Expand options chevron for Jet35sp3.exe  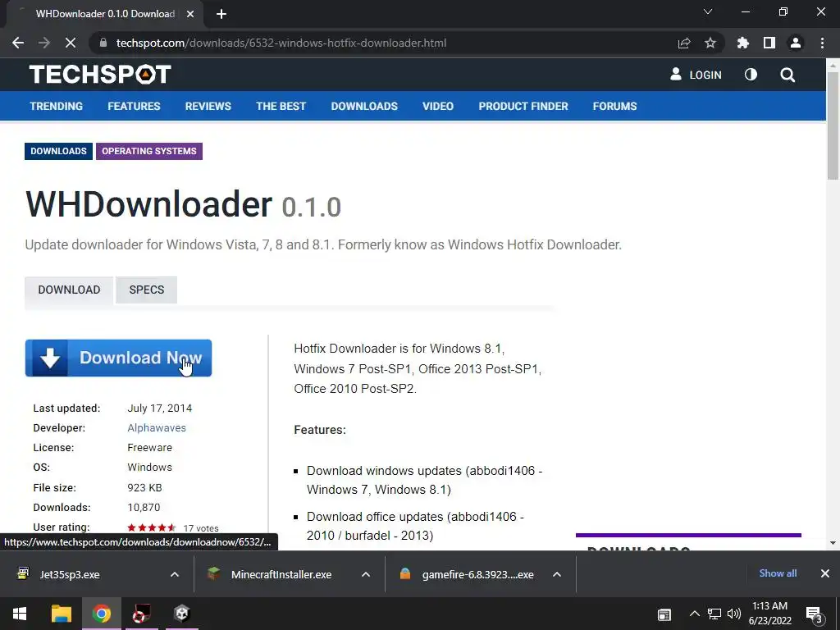[x=175, y=574]
